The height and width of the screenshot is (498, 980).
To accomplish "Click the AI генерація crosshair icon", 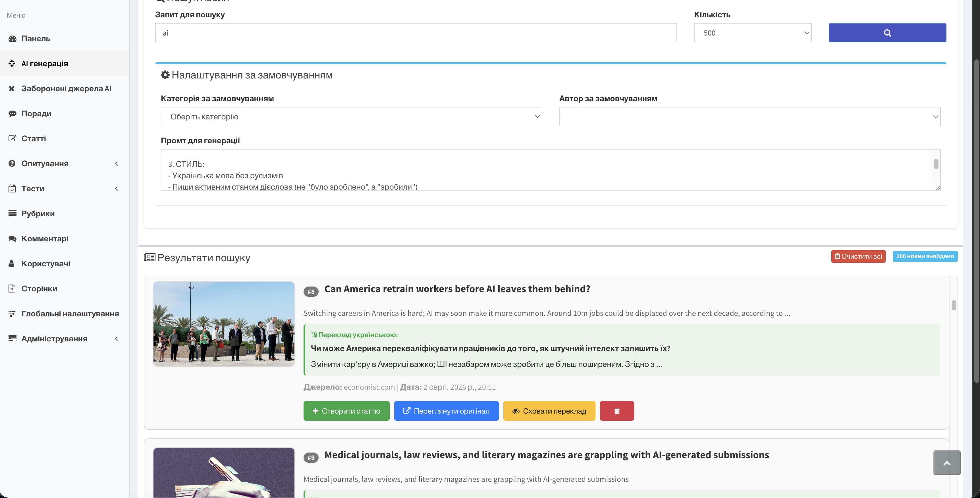I will tap(12, 64).
